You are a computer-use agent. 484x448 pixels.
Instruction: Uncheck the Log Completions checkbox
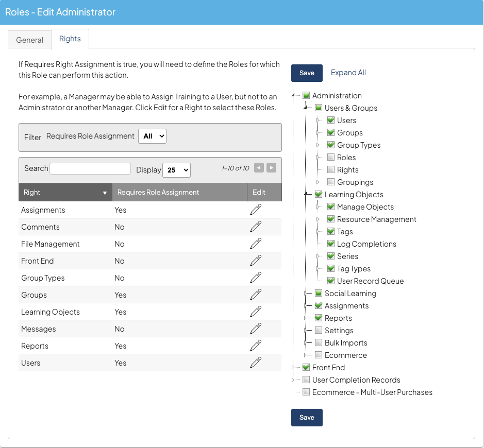point(331,244)
